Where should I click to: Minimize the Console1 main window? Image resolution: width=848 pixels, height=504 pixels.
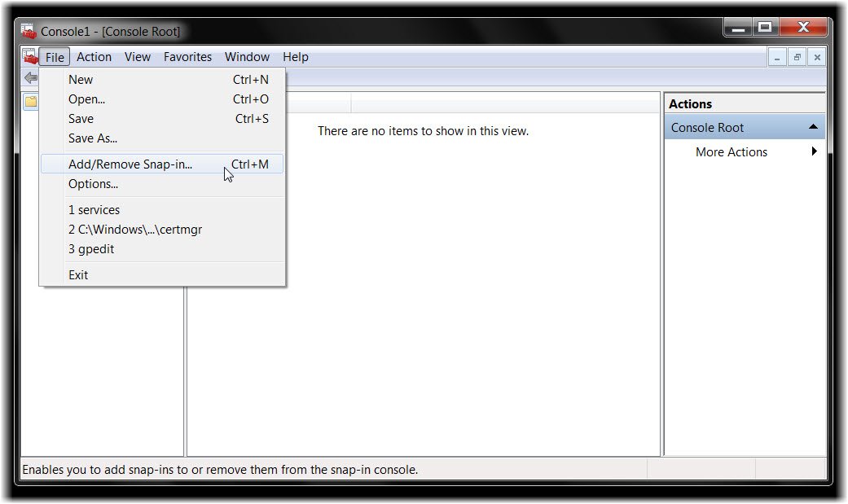click(x=738, y=28)
